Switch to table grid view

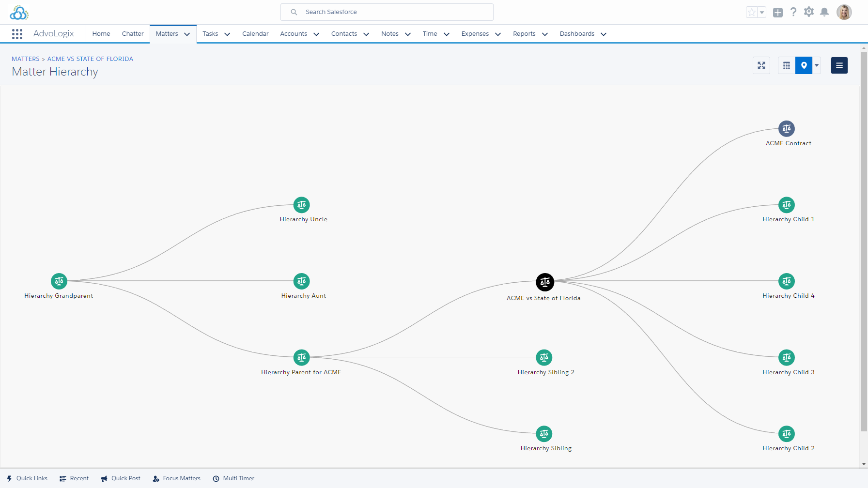787,65
